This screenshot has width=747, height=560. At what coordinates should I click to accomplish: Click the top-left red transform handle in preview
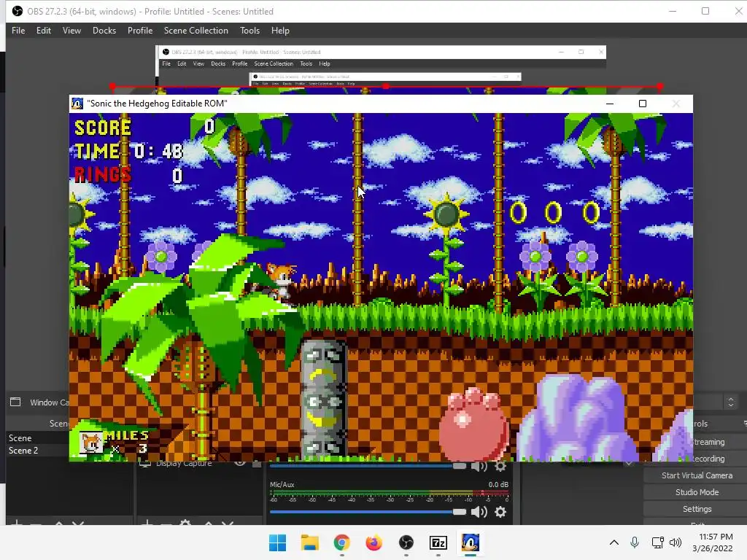[112, 87]
